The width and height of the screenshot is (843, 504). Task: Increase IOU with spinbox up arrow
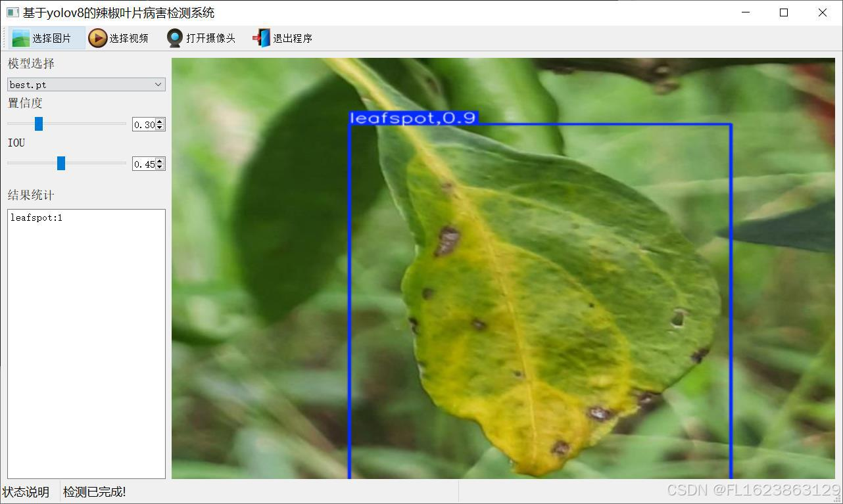tap(160, 160)
